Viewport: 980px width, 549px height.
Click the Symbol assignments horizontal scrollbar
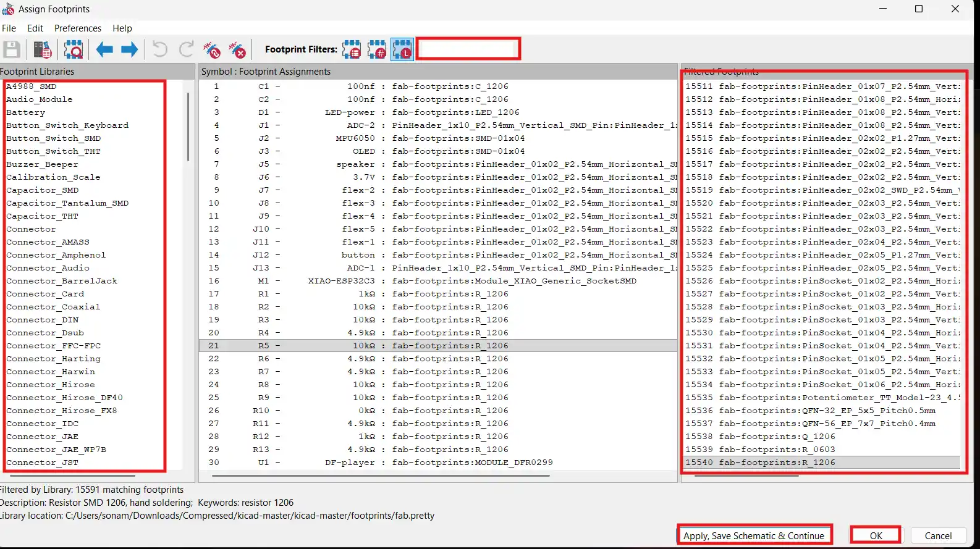click(x=381, y=476)
